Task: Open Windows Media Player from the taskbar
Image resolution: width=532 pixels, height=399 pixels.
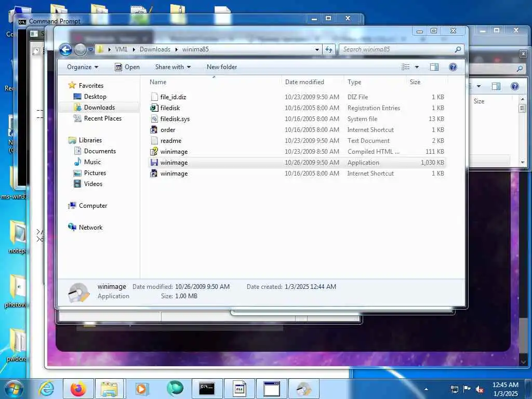Action: click(141, 389)
